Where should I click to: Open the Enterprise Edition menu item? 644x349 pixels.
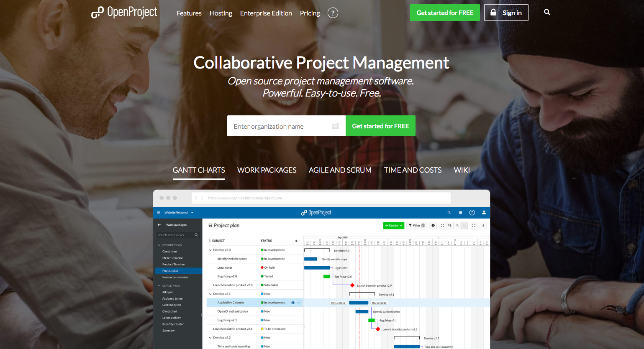(266, 13)
